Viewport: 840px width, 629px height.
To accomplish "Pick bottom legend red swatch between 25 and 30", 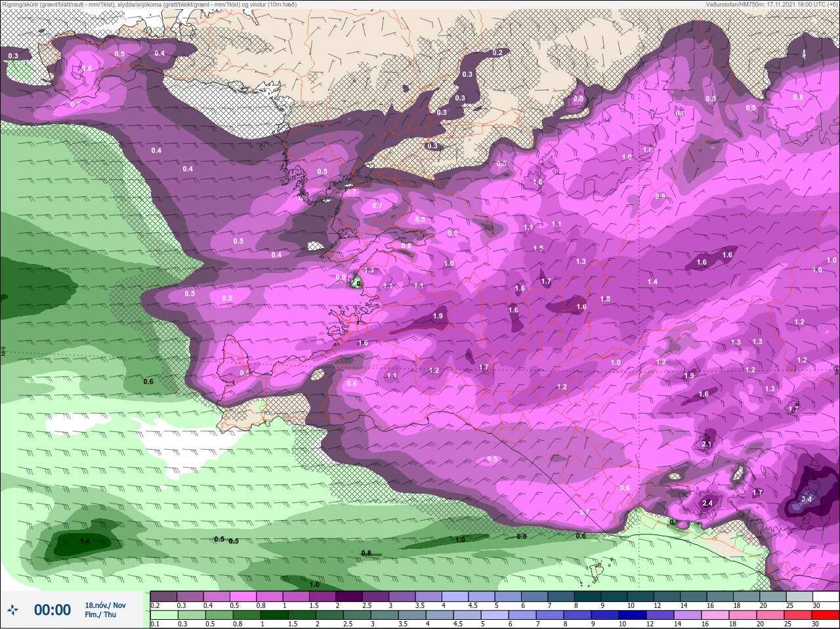I will (x=799, y=615).
